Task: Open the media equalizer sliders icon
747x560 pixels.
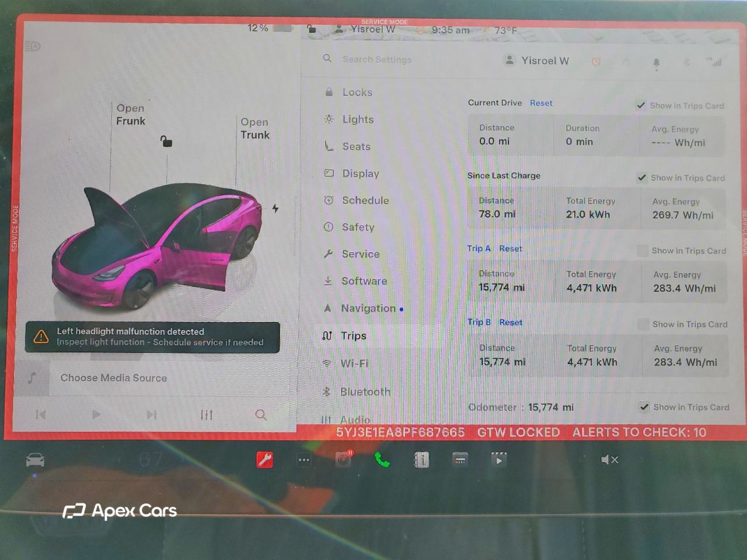Action: tap(207, 415)
